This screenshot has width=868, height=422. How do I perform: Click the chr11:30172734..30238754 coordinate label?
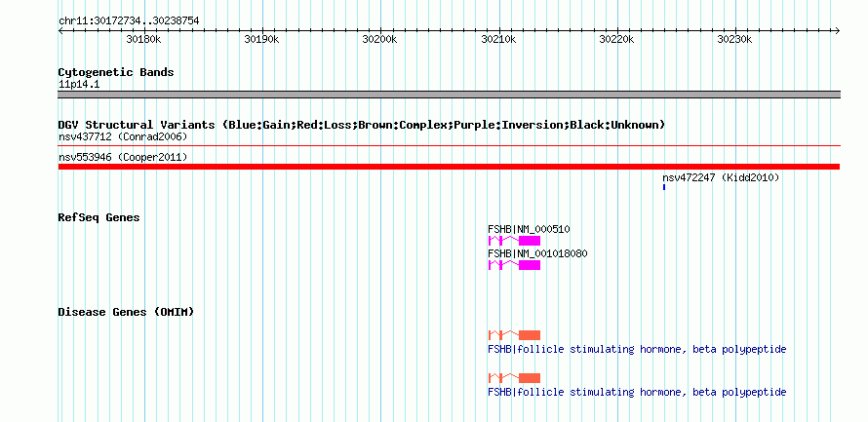(129, 21)
